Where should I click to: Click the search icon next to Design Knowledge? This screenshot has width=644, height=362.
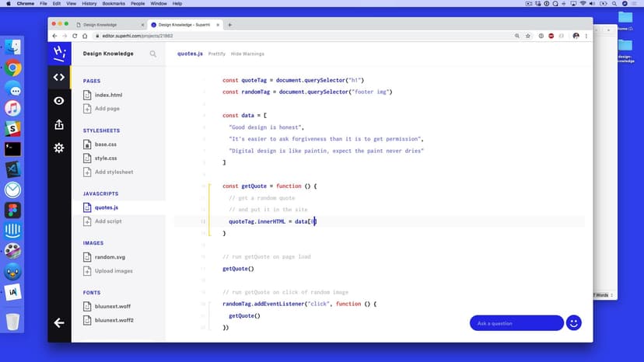[x=153, y=54]
